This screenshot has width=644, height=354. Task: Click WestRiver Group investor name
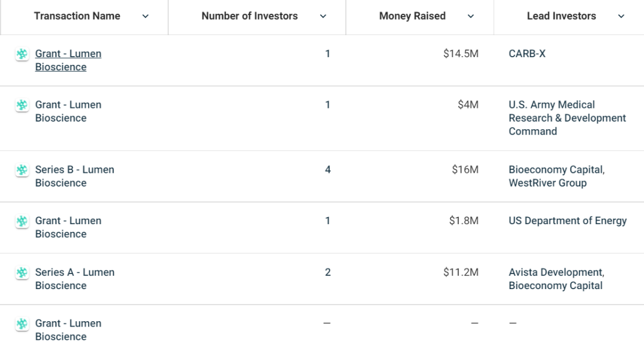(547, 183)
